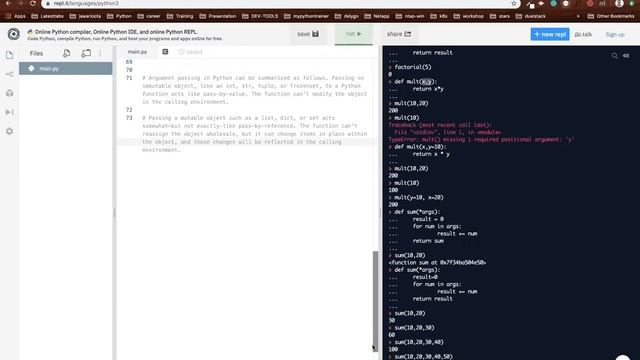640x360 pixels.
Task: Click the saved status indicator
Action: 191,52
